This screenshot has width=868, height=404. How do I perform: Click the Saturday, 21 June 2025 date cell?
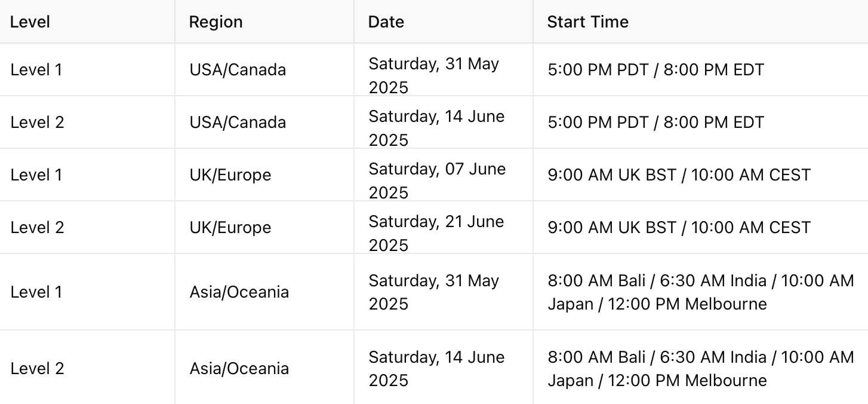tap(436, 233)
